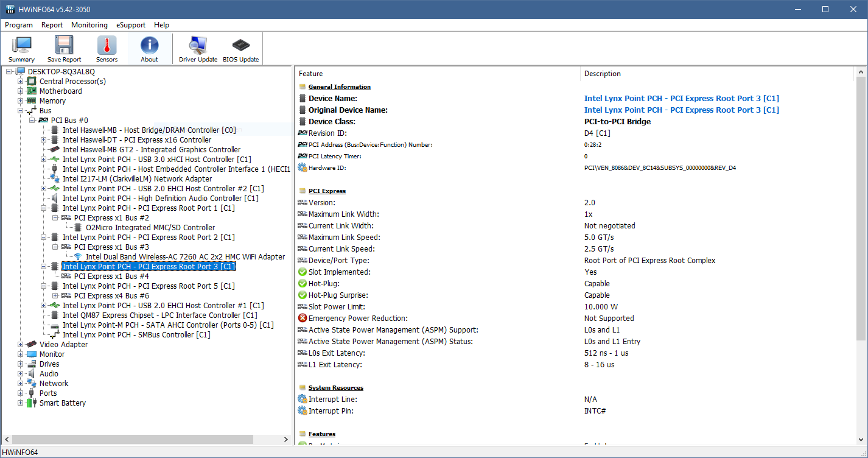Viewport: 868px width, 458px height.
Task: Click the Network icon in tree
Action: (32, 384)
